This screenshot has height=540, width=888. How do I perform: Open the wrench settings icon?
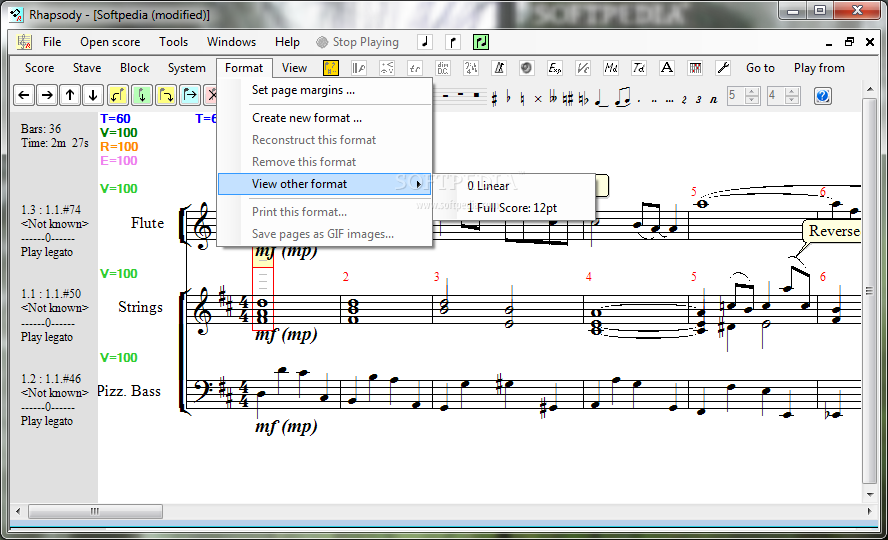tap(723, 68)
